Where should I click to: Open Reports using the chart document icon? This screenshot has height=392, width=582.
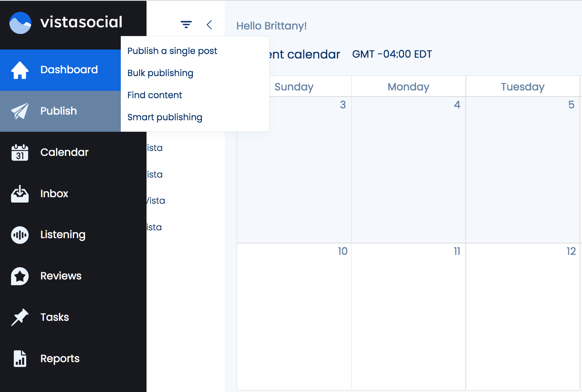pos(20,358)
